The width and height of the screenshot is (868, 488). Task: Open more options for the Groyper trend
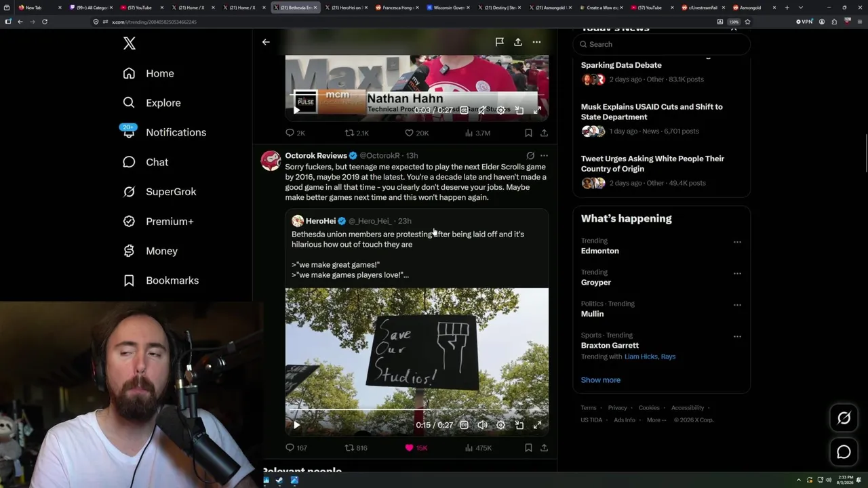point(737,274)
